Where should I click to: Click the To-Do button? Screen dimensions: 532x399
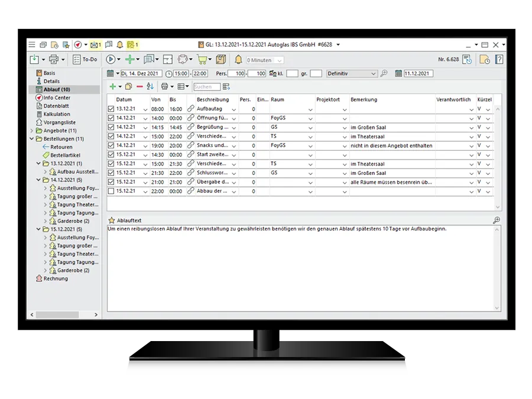85,60
